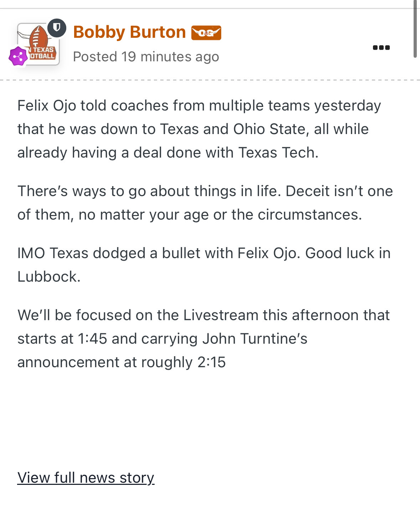Click the word 'Livestream' in the last paragraph
Viewport: 420px width, 528px height.
221,315
